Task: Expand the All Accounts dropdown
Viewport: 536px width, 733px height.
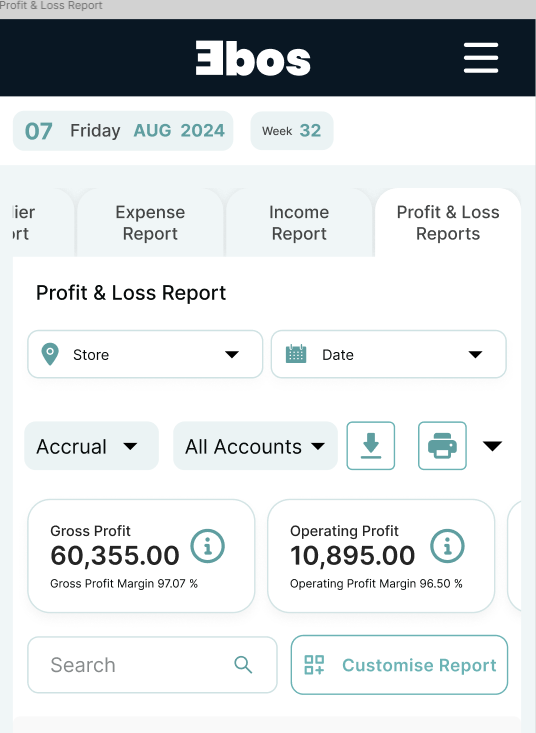Action: coord(255,446)
